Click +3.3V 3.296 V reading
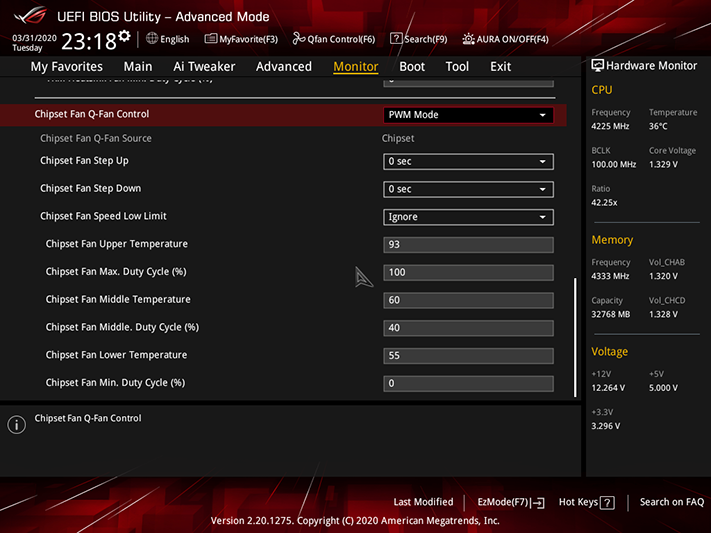Viewport: 711px width, 533px height. pyautogui.click(x=605, y=426)
